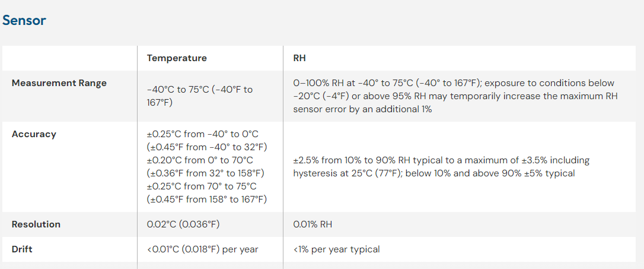Click the ±0.45°F from 158° to 167°F line
The height and width of the screenshot is (269, 644).
pyautogui.click(x=206, y=200)
